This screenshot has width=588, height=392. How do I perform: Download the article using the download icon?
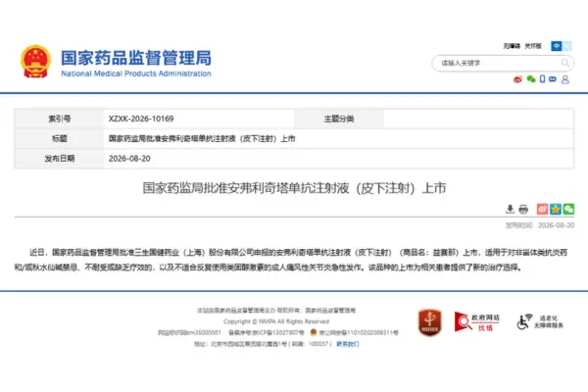click(x=510, y=209)
